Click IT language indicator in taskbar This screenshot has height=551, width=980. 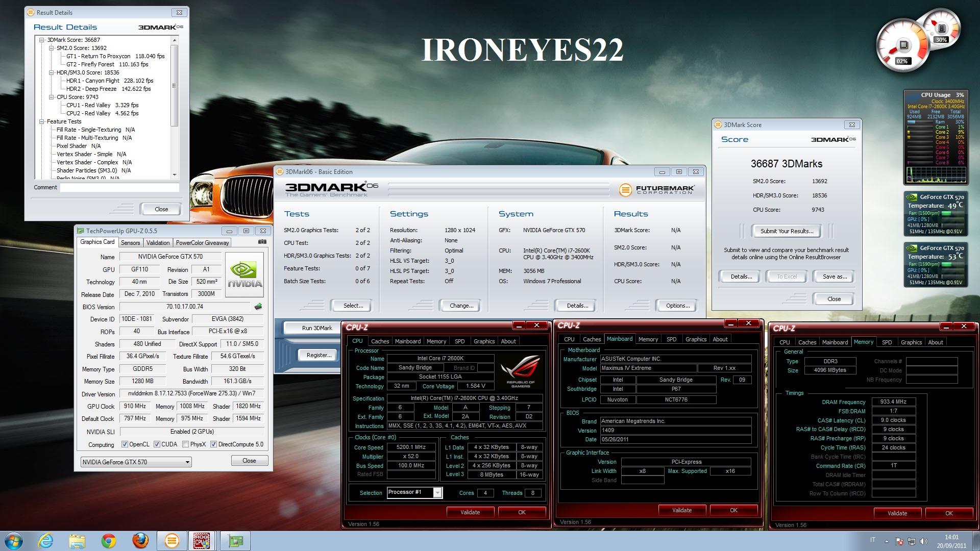point(872,540)
